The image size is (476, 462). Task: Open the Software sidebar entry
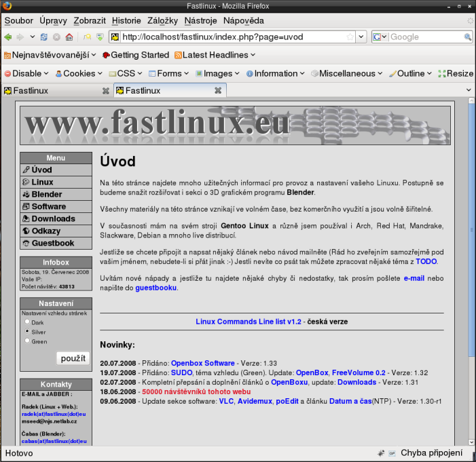tap(56, 206)
